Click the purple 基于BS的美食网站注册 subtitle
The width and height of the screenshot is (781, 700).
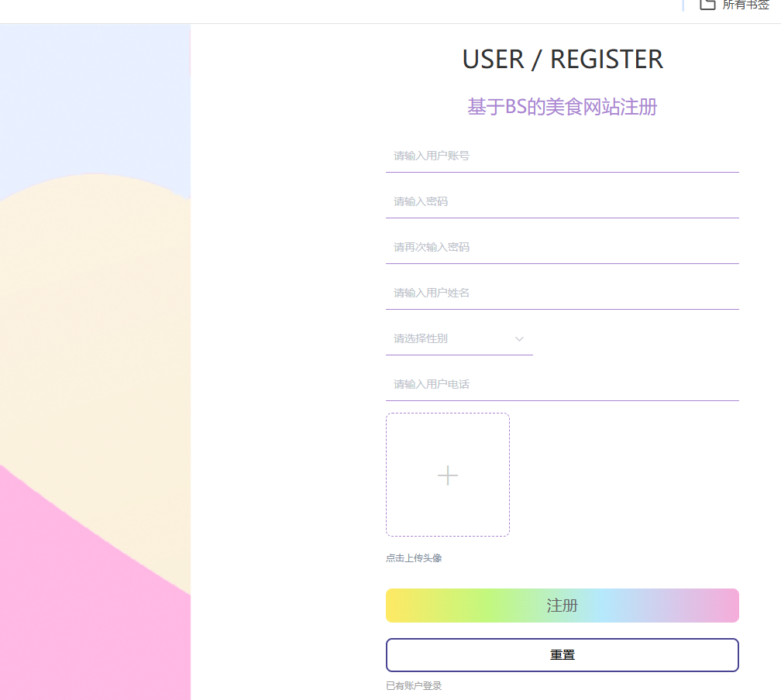click(562, 107)
